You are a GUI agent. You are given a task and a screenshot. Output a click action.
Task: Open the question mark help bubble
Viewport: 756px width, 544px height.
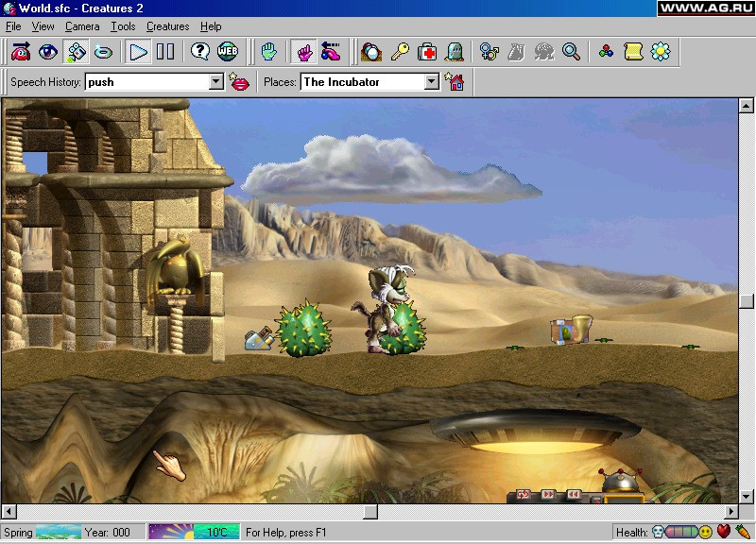tap(200, 52)
